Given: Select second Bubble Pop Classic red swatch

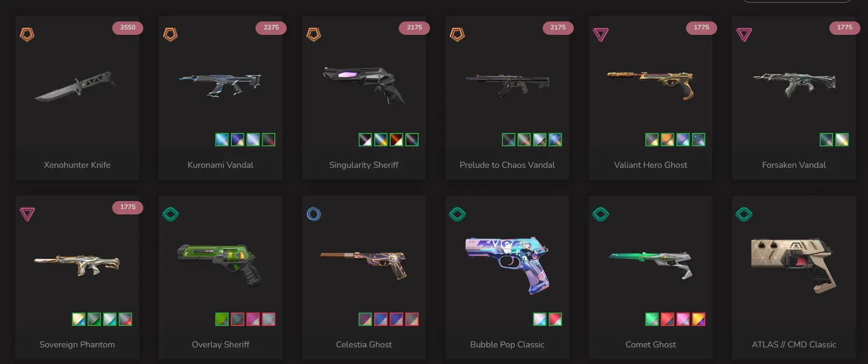Looking at the screenshot, I should [x=555, y=320].
